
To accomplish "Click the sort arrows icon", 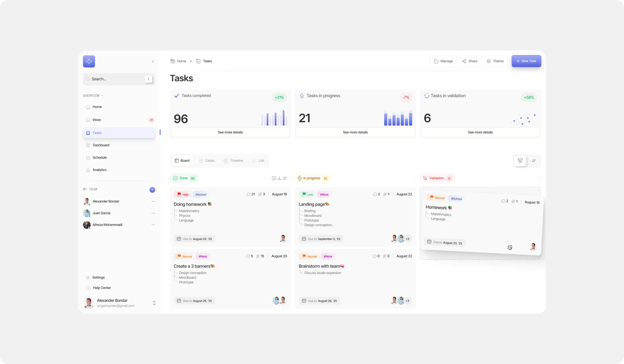I will pos(534,161).
